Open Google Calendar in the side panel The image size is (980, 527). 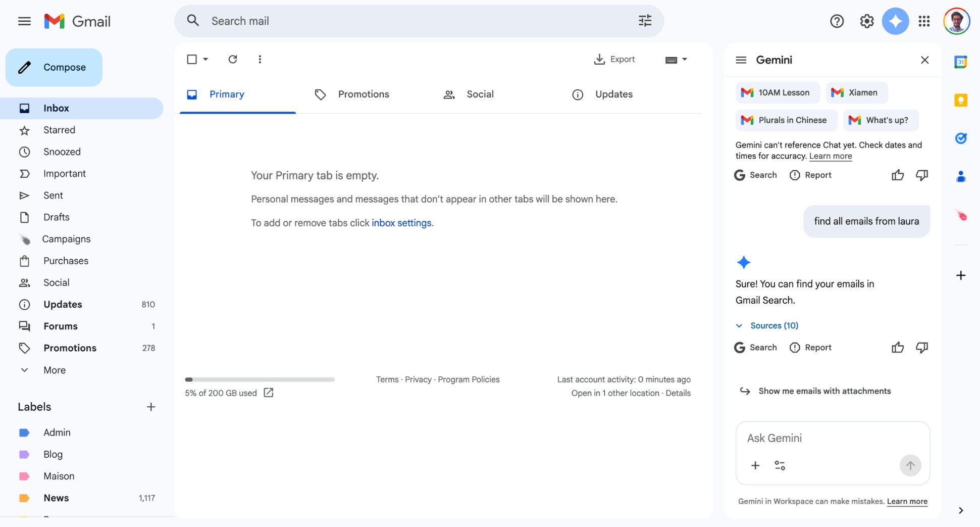pos(961,62)
